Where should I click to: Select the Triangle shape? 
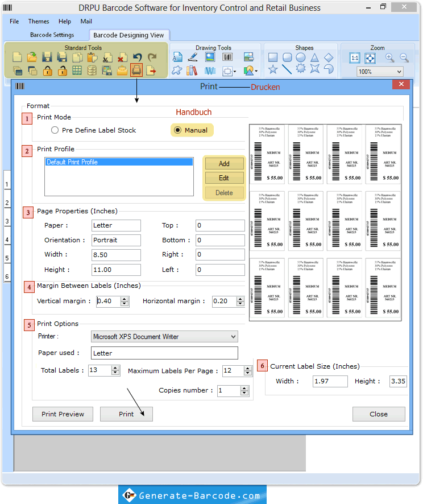click(314, 57)
